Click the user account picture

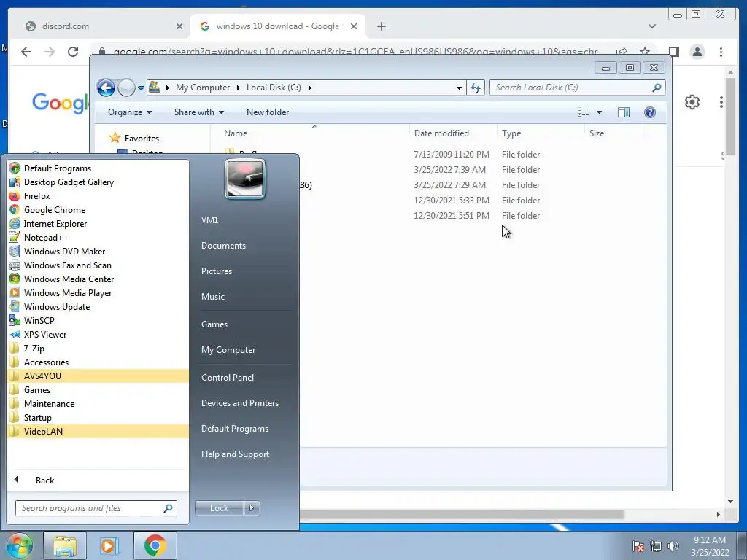point(245,179)
